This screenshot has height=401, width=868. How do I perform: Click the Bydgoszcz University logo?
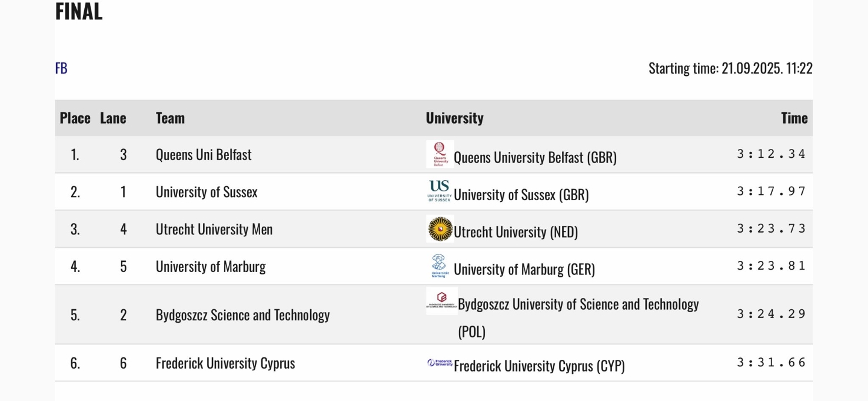(441, 300)
